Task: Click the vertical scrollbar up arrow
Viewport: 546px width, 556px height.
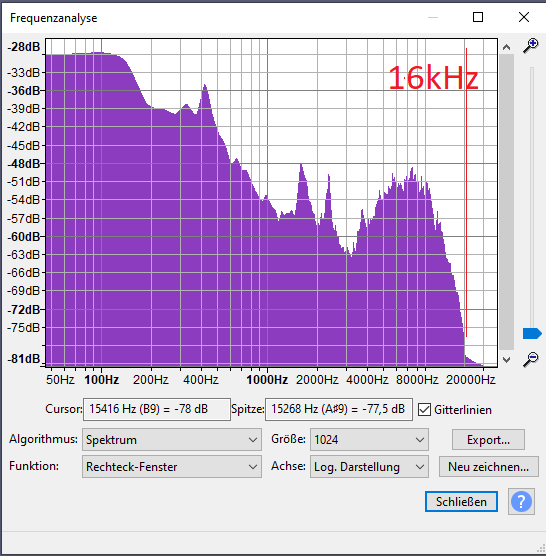Action: pos(506,47)
